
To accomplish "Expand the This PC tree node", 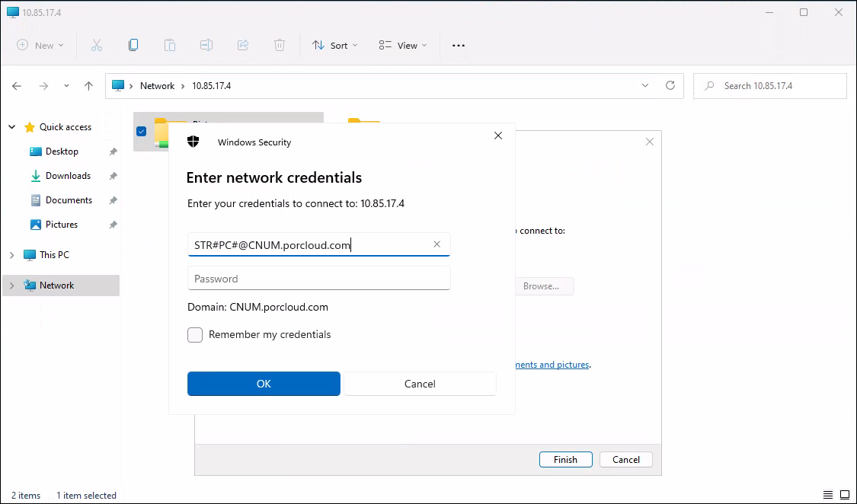I will [11, 255].
